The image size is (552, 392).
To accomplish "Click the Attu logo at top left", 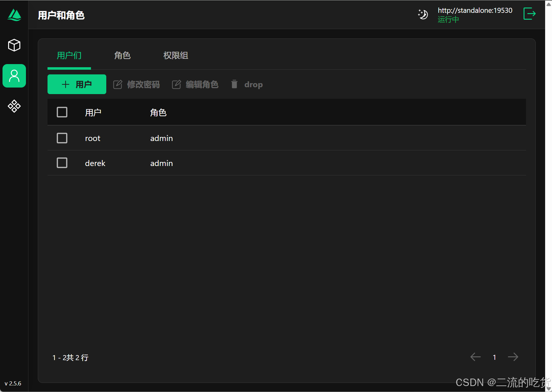I will pos(14,15).
